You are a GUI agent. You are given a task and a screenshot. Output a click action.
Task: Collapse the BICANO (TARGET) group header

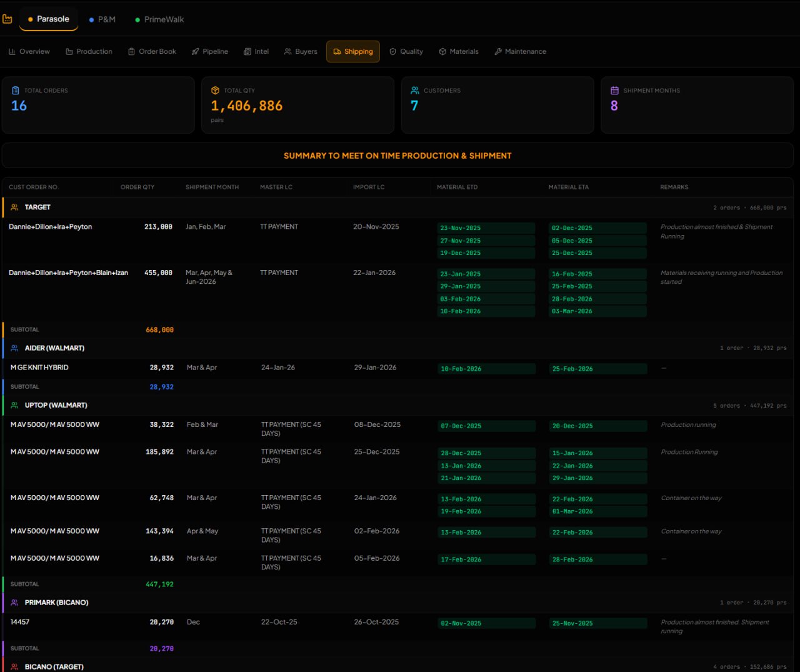click(x=54, y=666)
